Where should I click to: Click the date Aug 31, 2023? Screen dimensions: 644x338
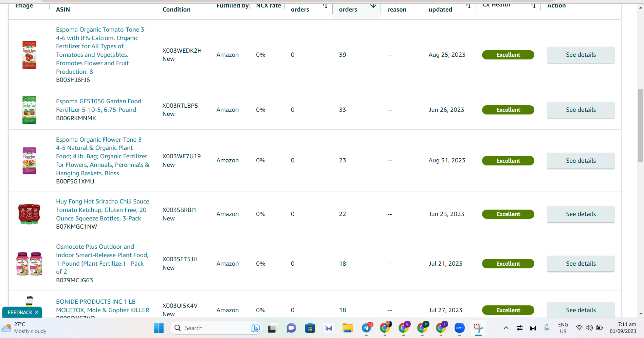pos(447,160)
